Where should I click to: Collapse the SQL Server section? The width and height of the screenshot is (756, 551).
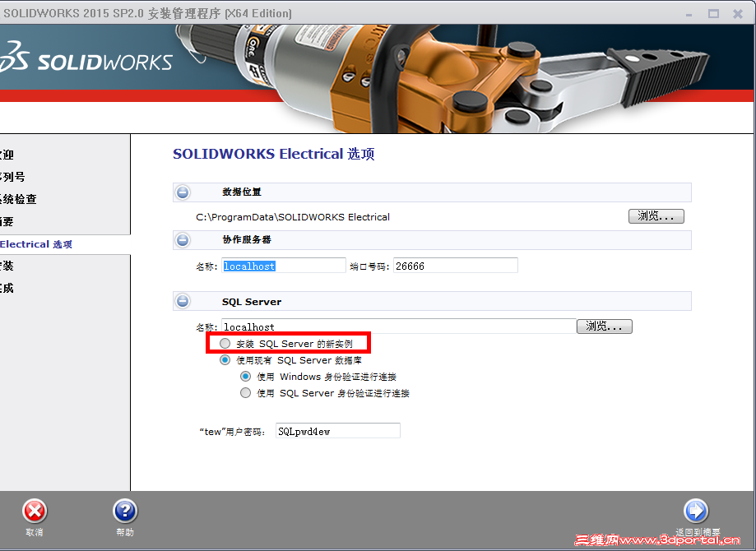pyautogui.click(x=183, y=301)
